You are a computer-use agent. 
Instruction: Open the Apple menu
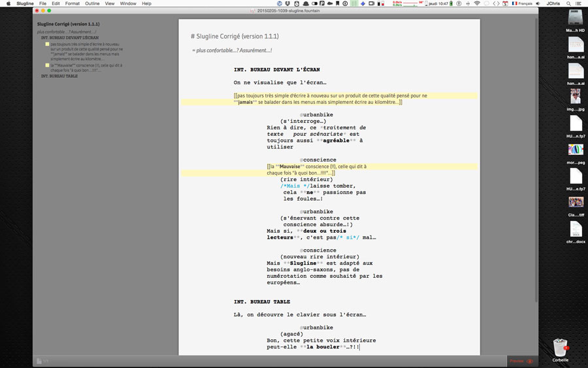(x=8, y=3)
